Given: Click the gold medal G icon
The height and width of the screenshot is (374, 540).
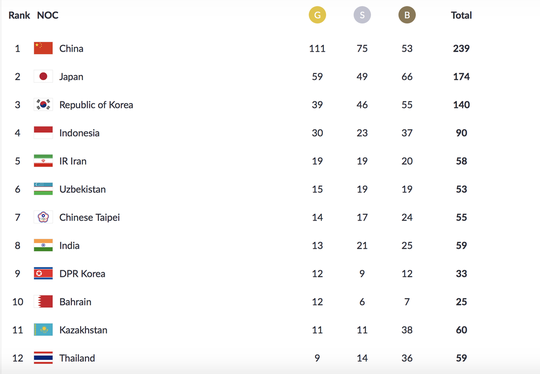Looking at the screenshot, I should (317, 15).
